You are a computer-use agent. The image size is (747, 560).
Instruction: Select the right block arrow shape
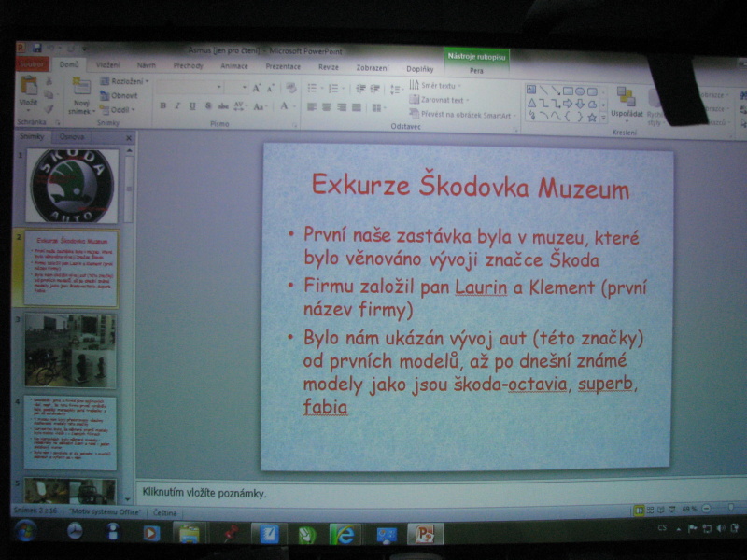568,104
